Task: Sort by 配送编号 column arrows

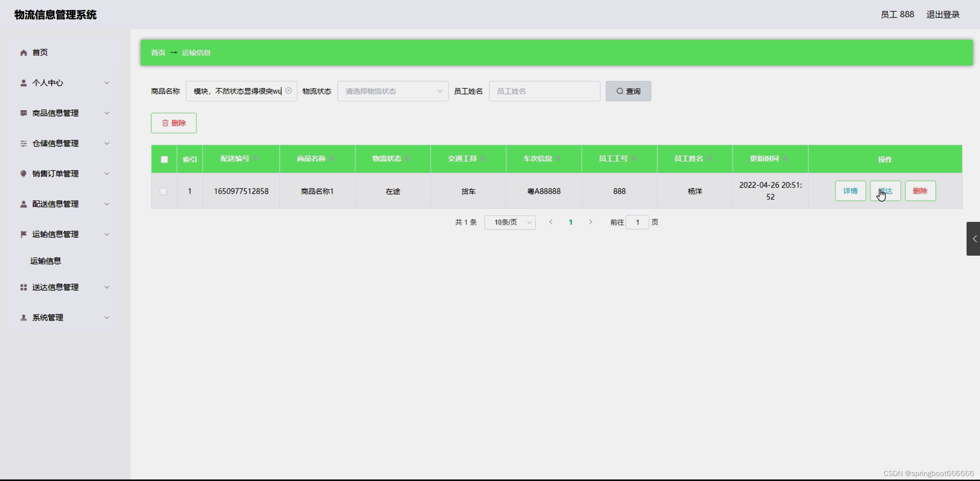Action: (x=256, y=159)
